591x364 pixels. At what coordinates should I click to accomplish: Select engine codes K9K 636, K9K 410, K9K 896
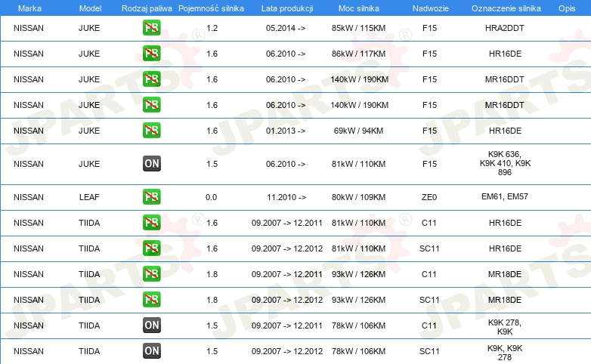coord(505,163)
